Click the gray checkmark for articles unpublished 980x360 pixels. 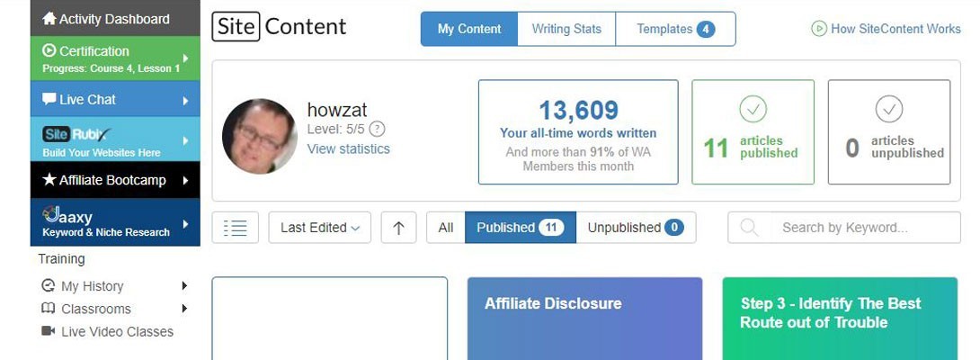tap(888, 110)
